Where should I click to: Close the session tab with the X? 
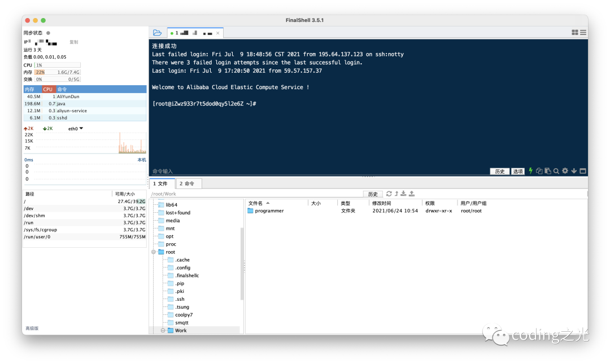(x=218, y=33)
